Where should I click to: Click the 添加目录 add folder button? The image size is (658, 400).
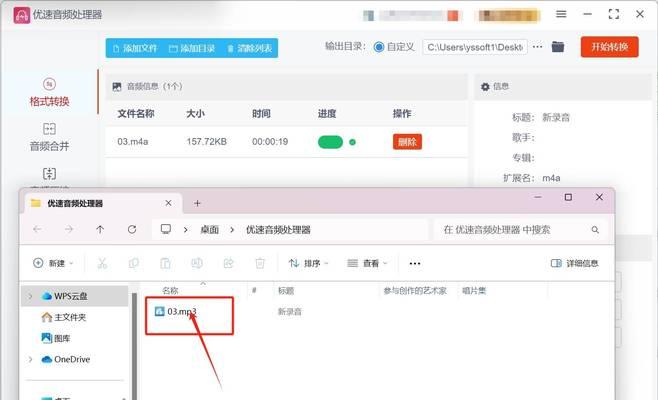pyautogui.click(x=192, y=48)
